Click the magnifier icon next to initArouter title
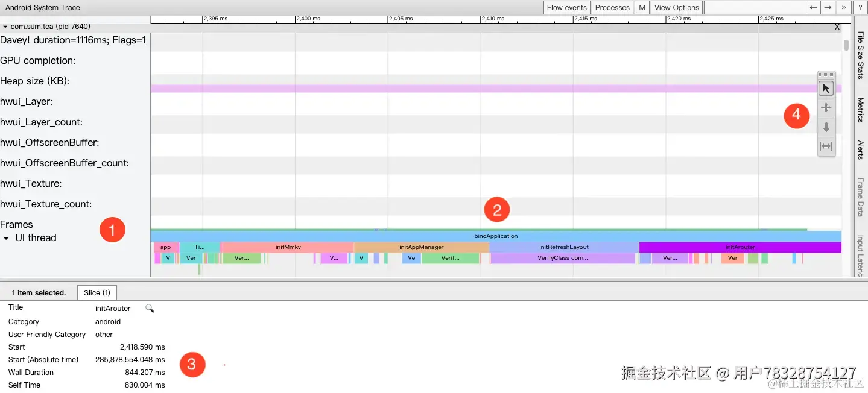This screenshot has width=868, height=393. click(x=150, y=309)
